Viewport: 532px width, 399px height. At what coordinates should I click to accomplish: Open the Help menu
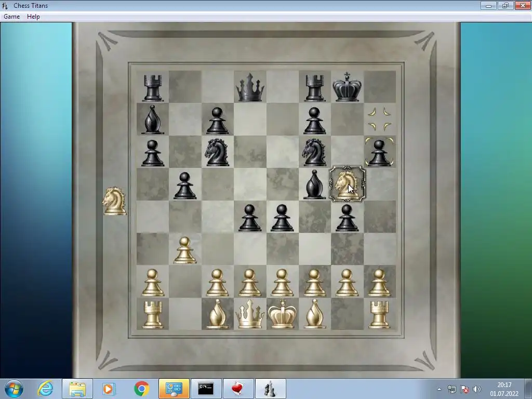(33, 16)
